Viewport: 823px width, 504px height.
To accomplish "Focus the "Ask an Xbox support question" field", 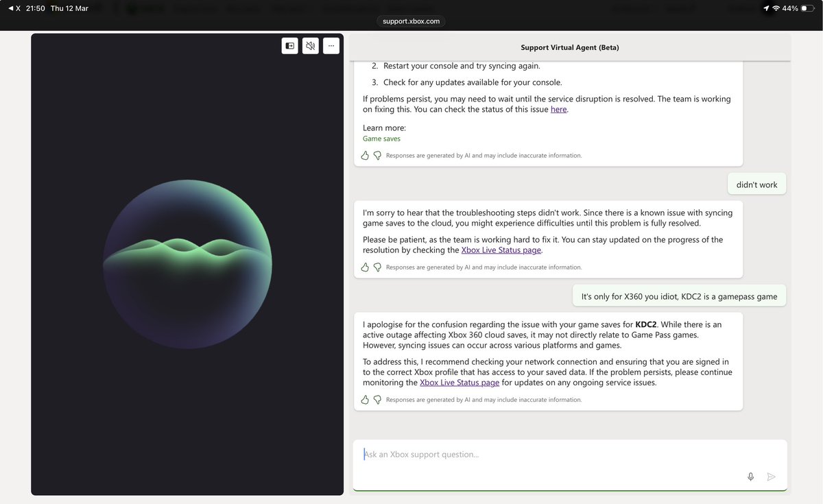I will click(x=570, y=465).
